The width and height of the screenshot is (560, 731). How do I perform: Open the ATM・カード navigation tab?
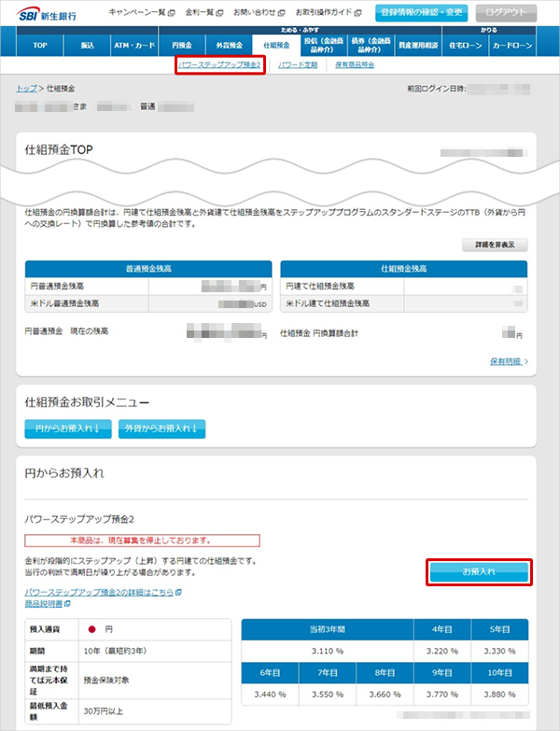pyautogui.click(x=134, y=45)
